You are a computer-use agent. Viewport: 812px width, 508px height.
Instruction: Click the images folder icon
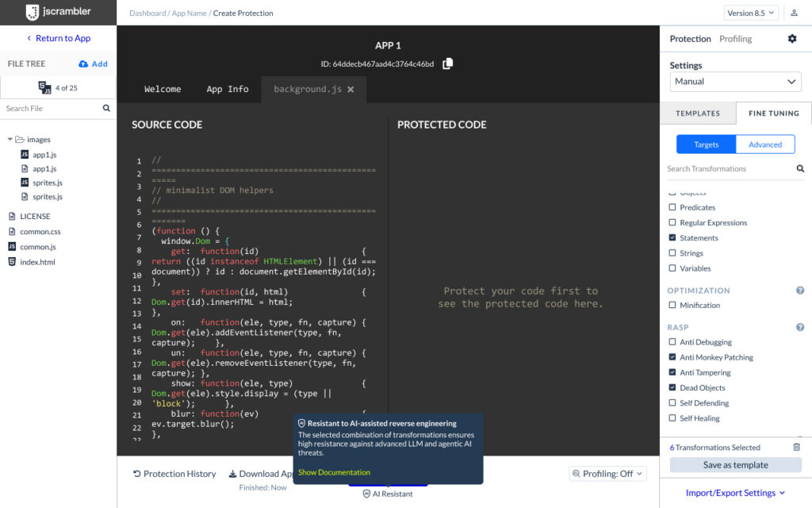tap(20, 140)
